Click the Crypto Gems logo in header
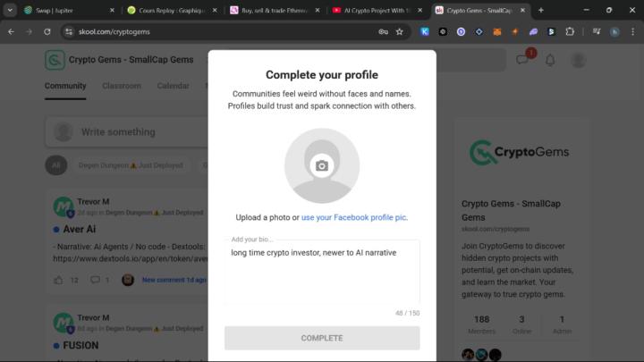This screenshot has width=644, height=362. (55, 60)
